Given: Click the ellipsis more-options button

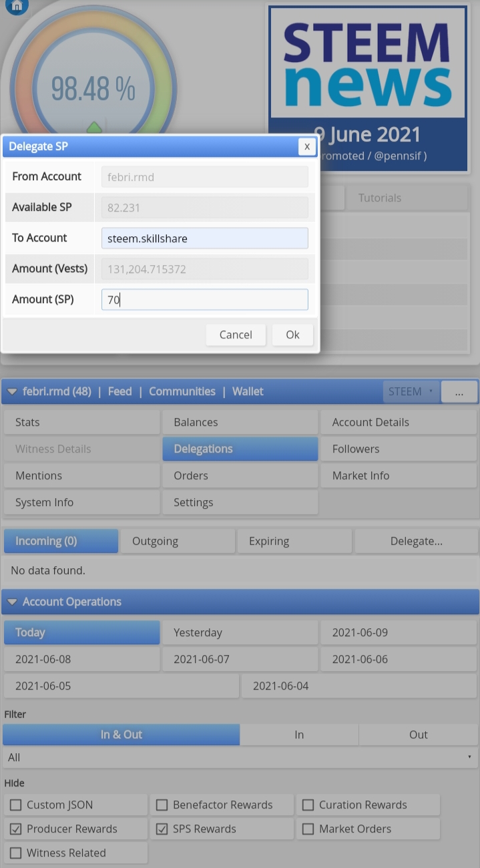Looking at the screenshot, I should (x=459, y=392).
